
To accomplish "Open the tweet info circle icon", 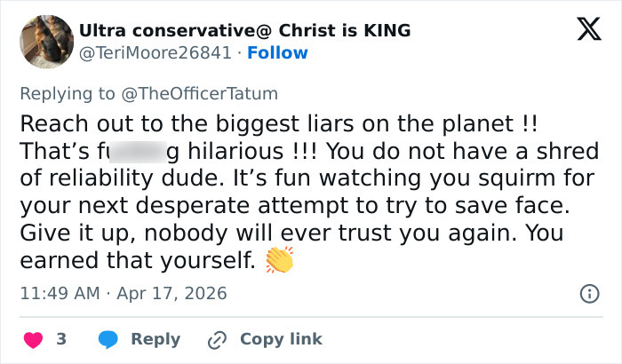I will (x=588, y=293).
